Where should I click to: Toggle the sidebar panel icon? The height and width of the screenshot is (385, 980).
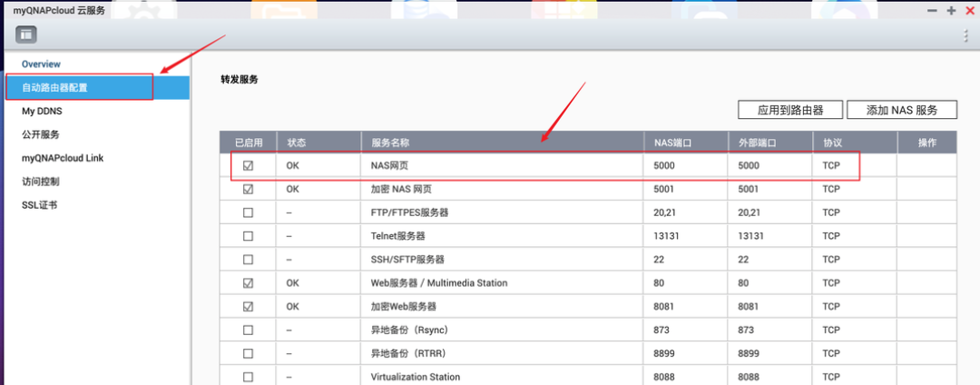pyautogui.click(x=26, y=35)
